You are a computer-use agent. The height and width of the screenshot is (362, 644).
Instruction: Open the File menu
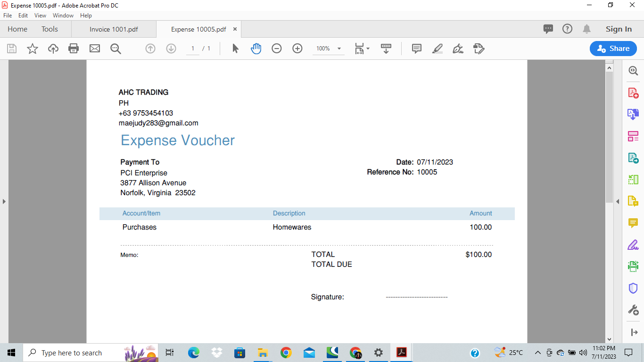tap(8, 16)
